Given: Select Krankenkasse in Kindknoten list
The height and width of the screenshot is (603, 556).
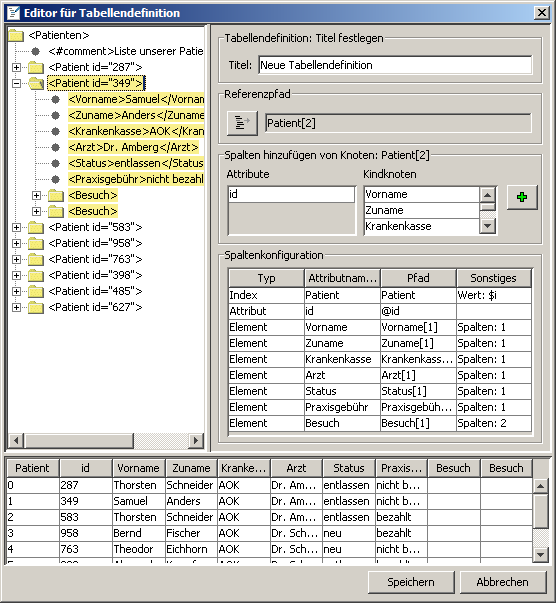Looking at the screenshot, I should [x=421, y=226].
